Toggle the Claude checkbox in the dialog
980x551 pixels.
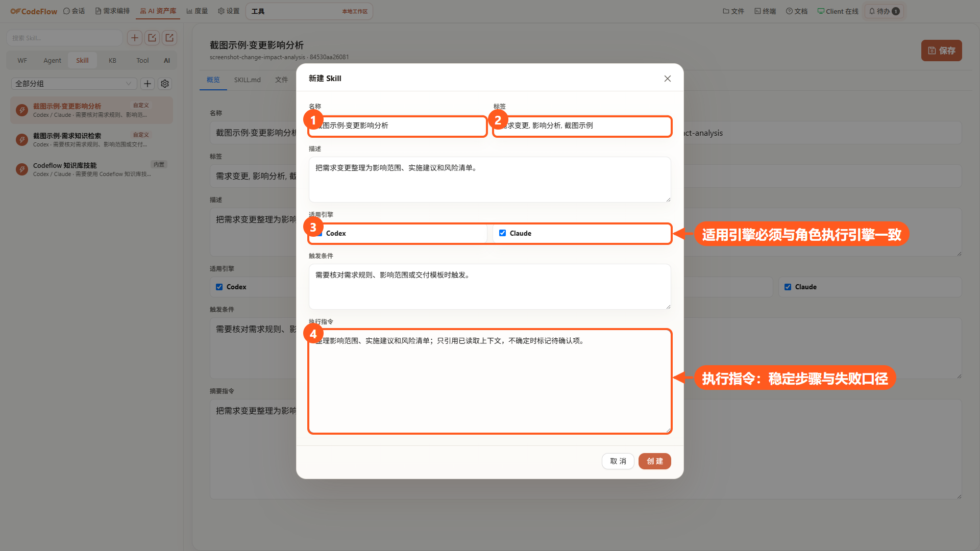[x=502, y=233]
